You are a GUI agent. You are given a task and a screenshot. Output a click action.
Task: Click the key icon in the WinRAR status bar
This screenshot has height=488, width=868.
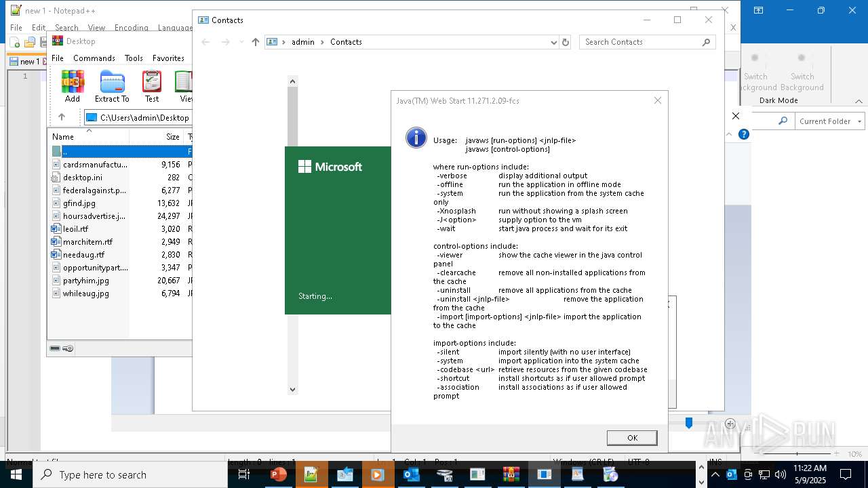click(x=68, y=348)
